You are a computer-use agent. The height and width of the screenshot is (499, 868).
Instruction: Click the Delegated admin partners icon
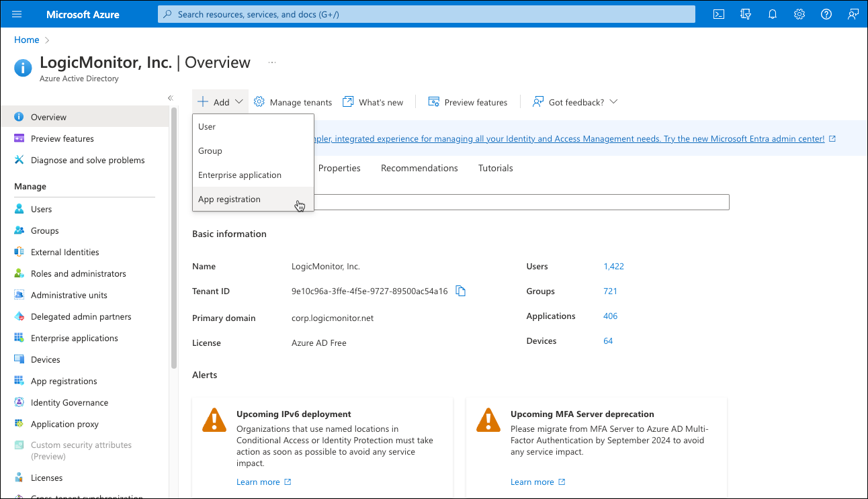point(19,316)
